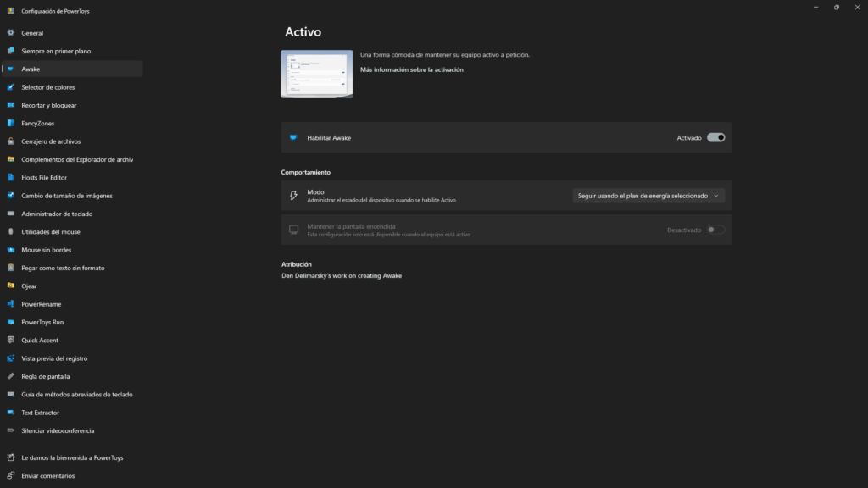Screen dimensions: 868x488
Task: Click the Configuración de PowerToys window title
Action: tap(55, 11)
